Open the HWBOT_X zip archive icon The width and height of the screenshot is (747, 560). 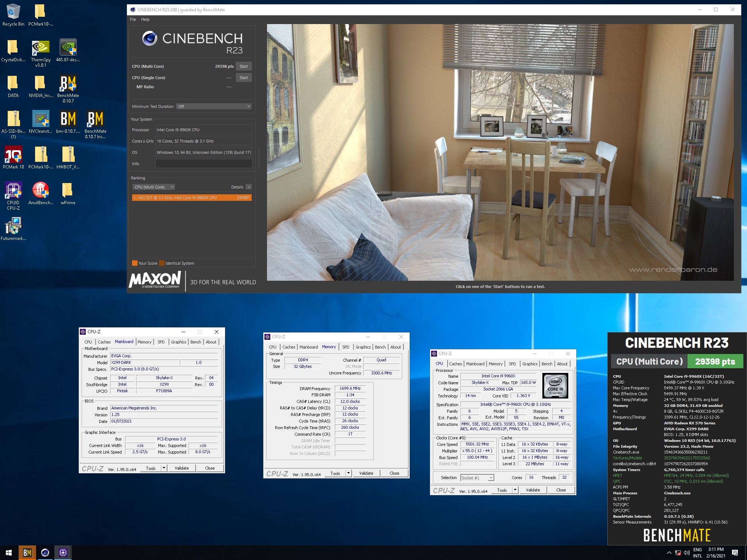(x=68, y=157)
